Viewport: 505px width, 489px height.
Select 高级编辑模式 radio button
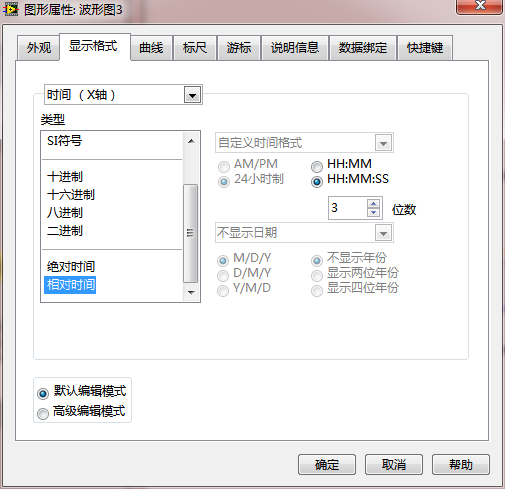[43, 414]
